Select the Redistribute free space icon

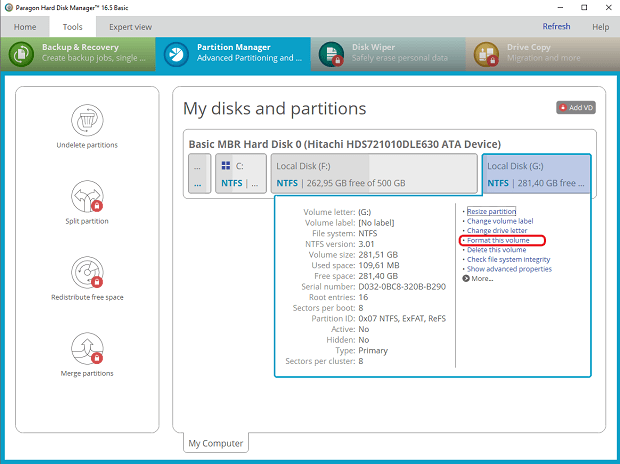point(87,272)
